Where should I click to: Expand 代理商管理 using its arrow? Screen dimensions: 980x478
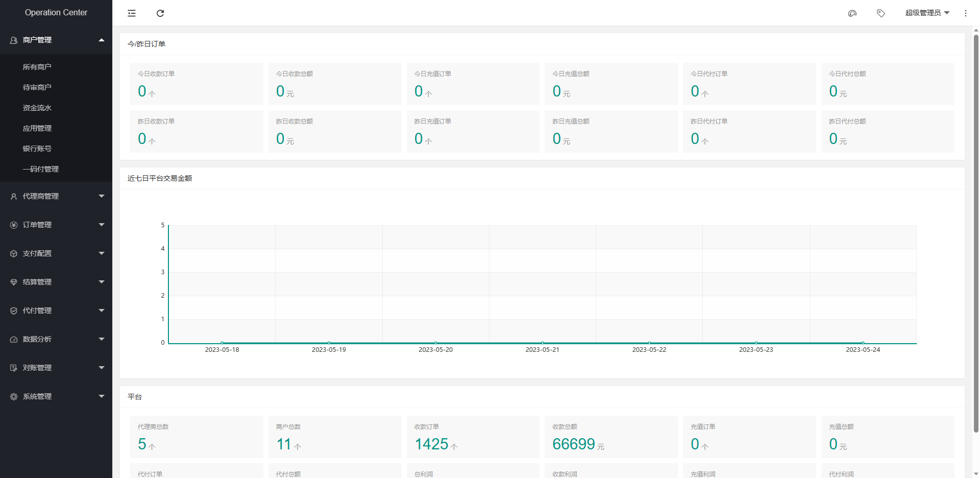pyautogui.click(x=102, y=196)
